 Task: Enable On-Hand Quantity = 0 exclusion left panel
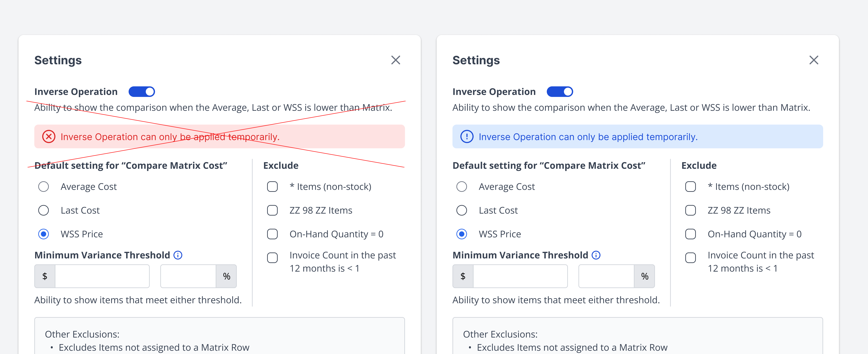(272, 234)
